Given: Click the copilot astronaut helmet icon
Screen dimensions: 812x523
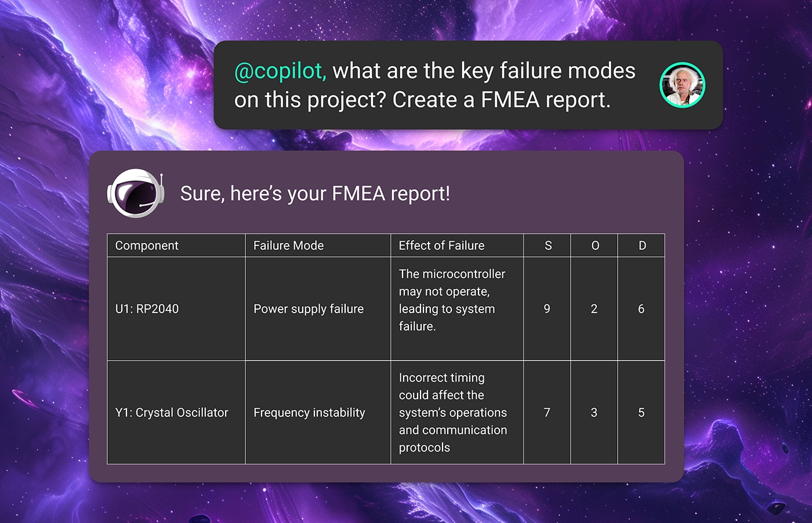Looking at the screenshot, I should [x=136, y=194].
